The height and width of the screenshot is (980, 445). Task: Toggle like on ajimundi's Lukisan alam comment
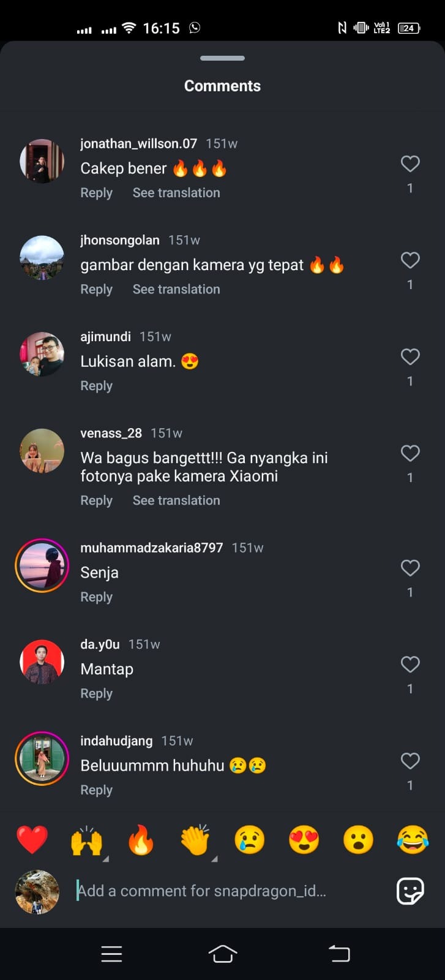410,356
